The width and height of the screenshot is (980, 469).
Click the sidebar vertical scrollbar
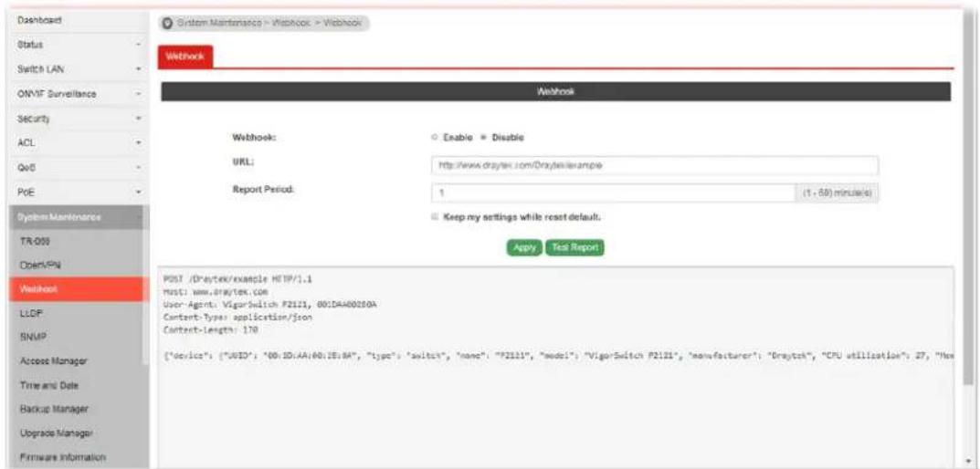(146, 287)
